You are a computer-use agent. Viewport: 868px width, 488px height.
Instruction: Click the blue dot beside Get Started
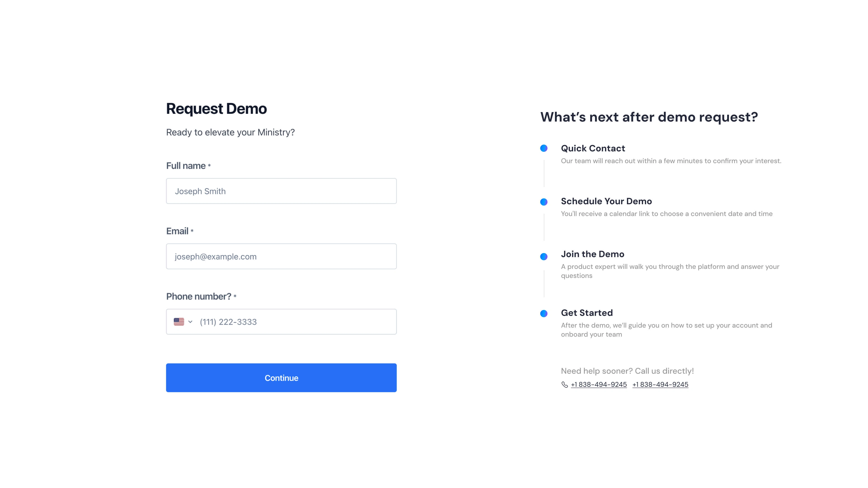click(543, 314)
